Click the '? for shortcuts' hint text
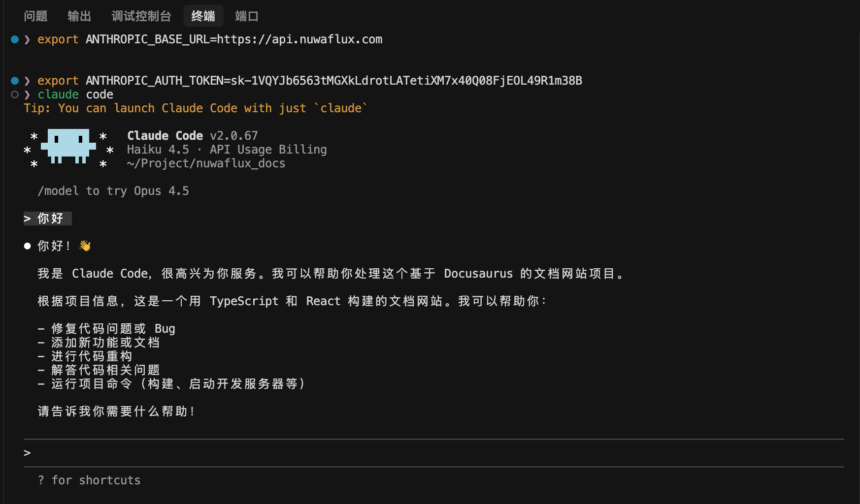Viewport: 860px width, 504px height. [x=89, y=480]
